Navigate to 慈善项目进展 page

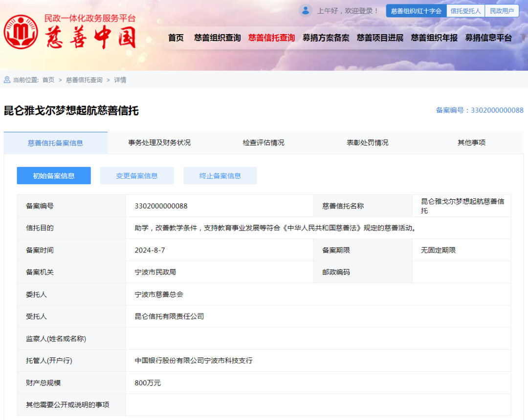coord(380,38)
